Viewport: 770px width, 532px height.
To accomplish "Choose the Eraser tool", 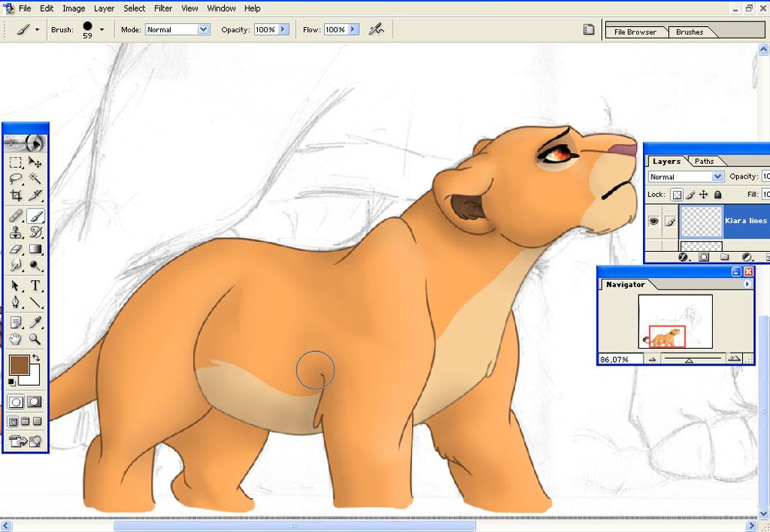I will (15, 249).
